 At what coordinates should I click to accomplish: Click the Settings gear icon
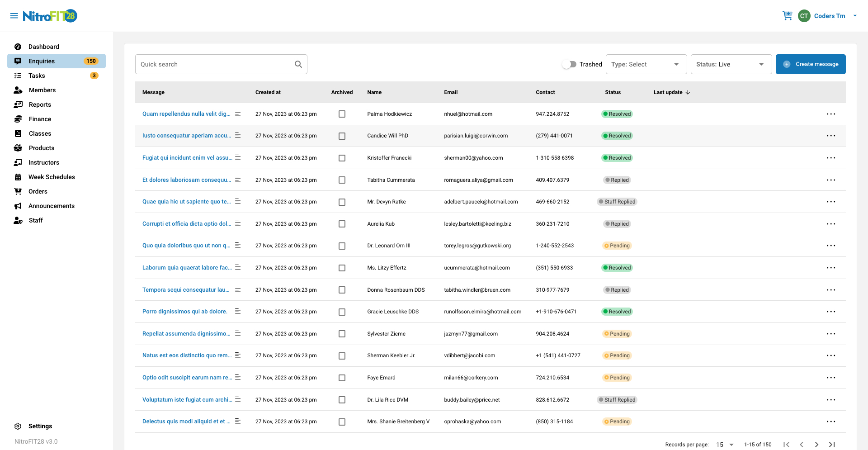pyautogui.click(x=18, y=426)
